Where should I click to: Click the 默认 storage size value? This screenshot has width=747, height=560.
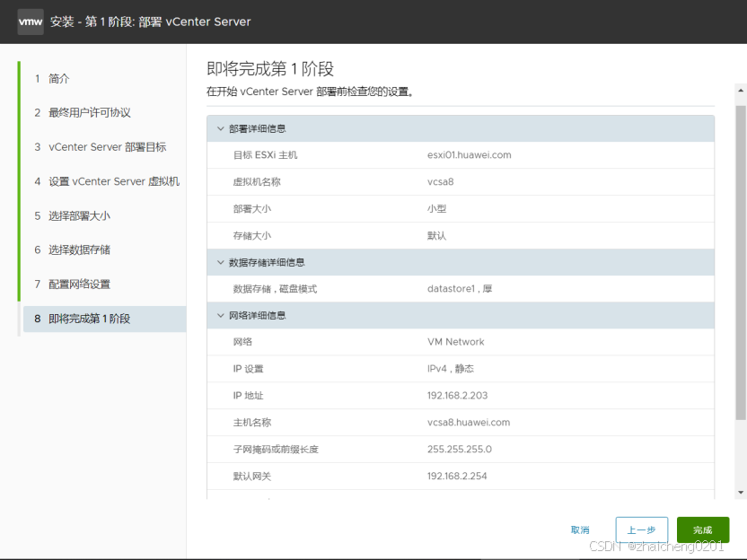coord(437,236)
